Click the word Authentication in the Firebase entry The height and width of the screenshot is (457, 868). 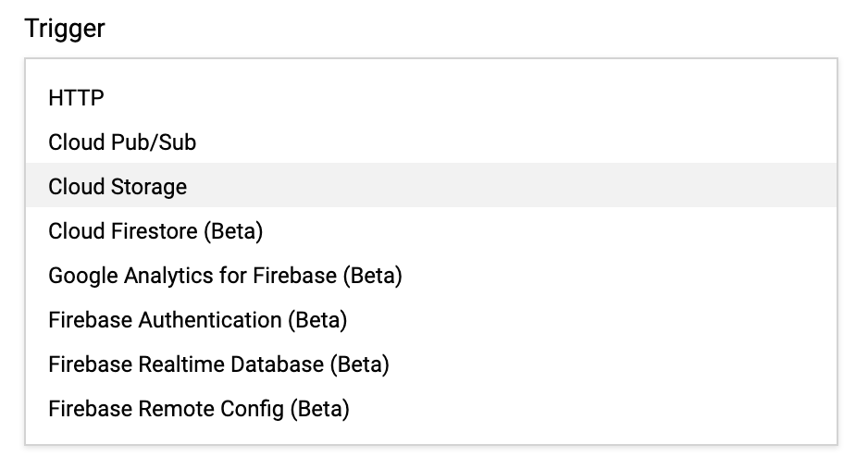[x=209, y=320]
